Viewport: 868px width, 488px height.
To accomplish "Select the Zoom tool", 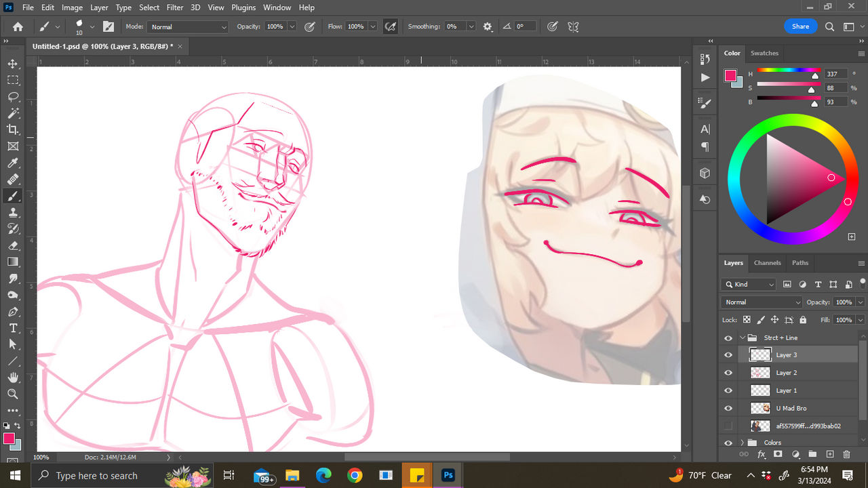I will tap(13, 394).
